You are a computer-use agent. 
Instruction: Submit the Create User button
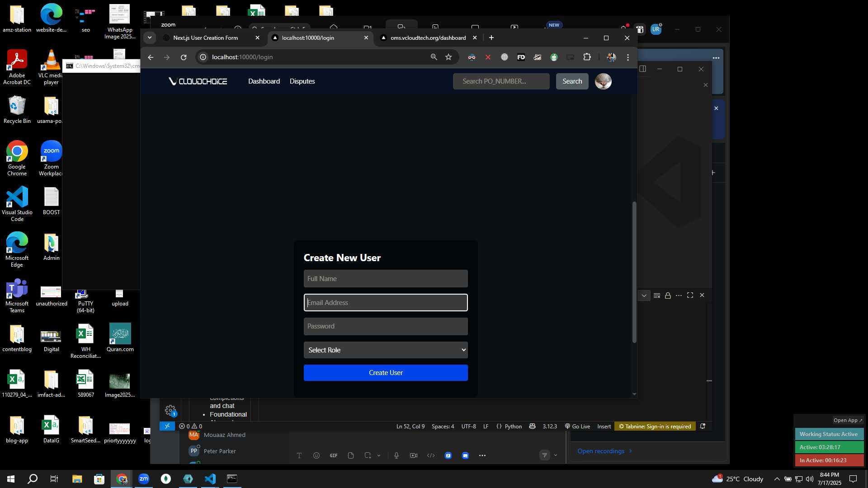coord(386,373)
